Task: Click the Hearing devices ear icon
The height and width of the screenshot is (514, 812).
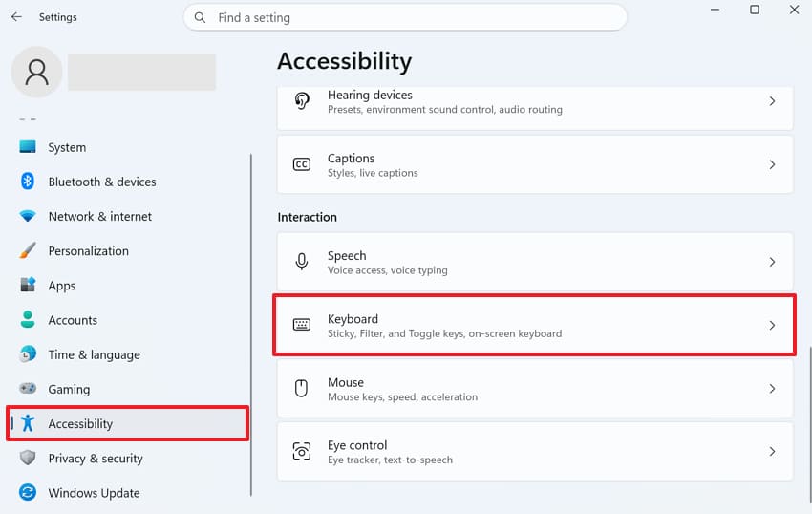Action: coord(302,101)
